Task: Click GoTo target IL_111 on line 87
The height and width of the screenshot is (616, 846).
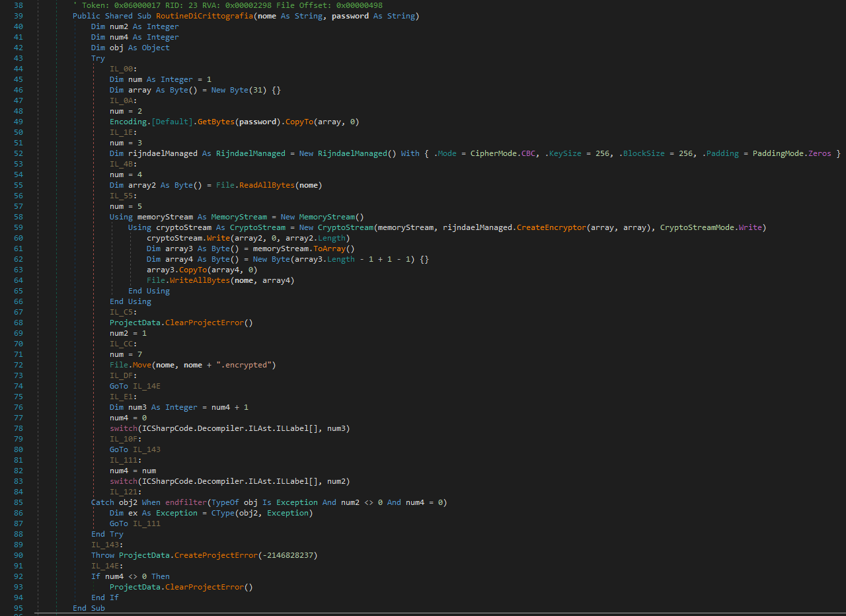Action: click(x=147, y=523)
